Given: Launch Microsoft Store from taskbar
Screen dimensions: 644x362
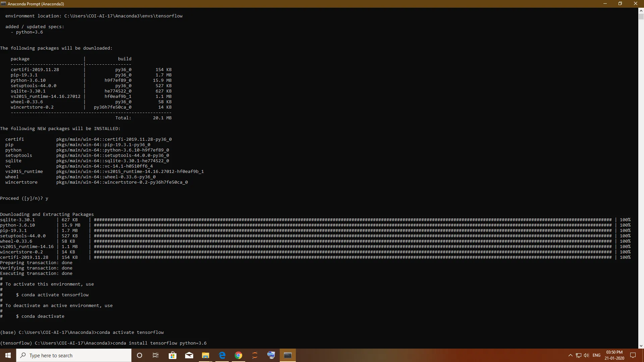Looking at the screenshot, I should [x=172, y=355].
